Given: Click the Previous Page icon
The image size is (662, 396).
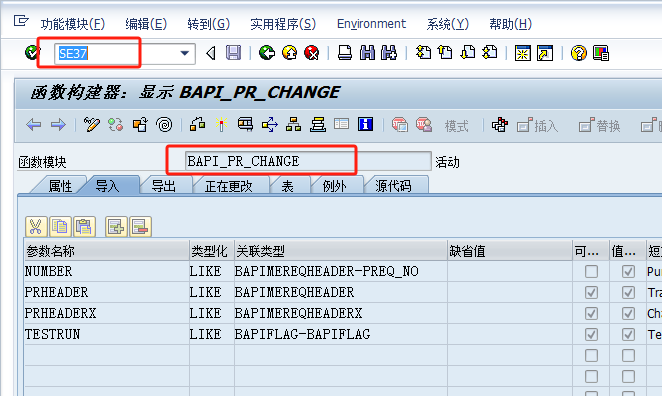Looking at the screenshot, I should pyautogui.click(x=445, y=53).
